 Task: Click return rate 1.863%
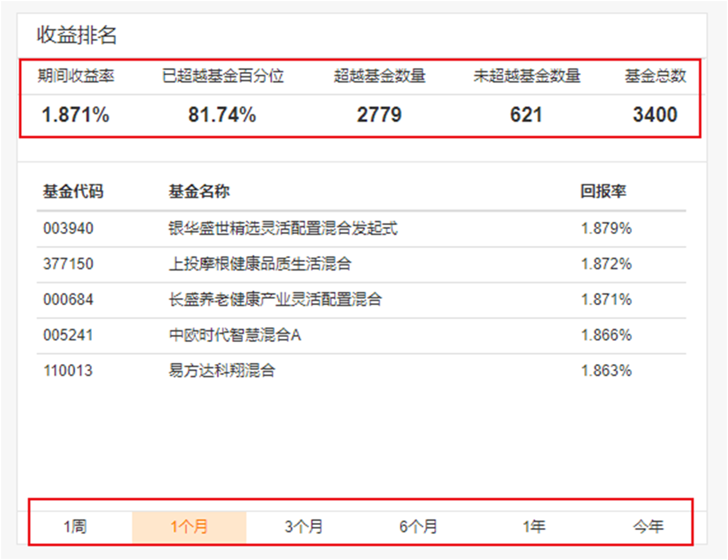606,371
